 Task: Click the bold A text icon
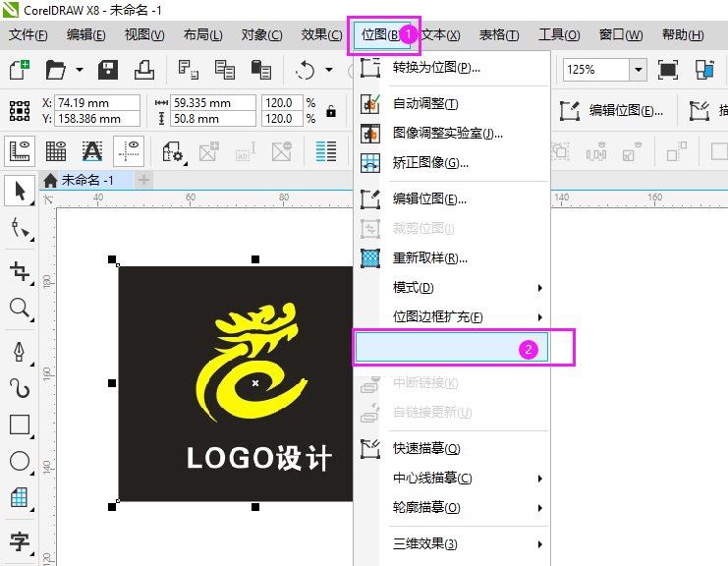pyautogui.click(x=92, y=151)
